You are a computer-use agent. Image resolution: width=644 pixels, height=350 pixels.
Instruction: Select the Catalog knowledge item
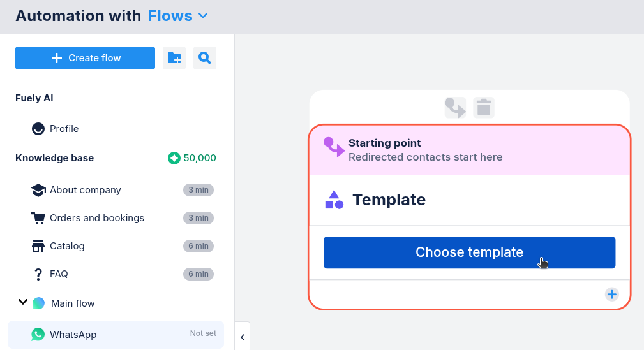67,246
